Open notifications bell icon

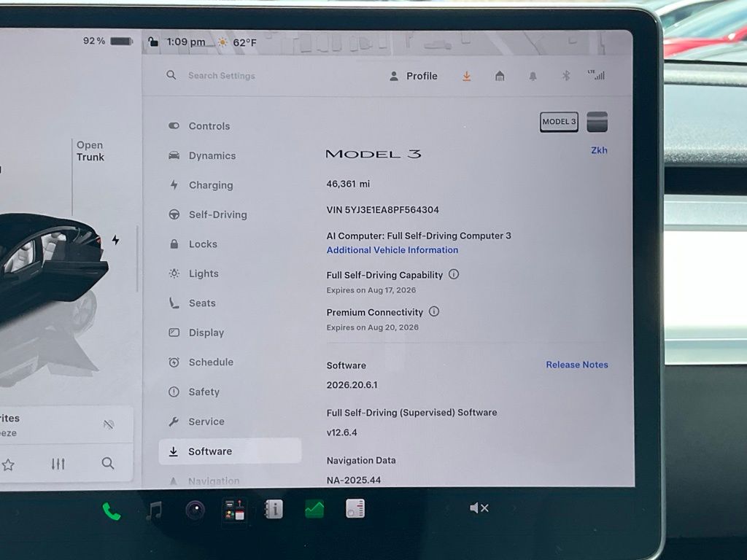point(533,76)
